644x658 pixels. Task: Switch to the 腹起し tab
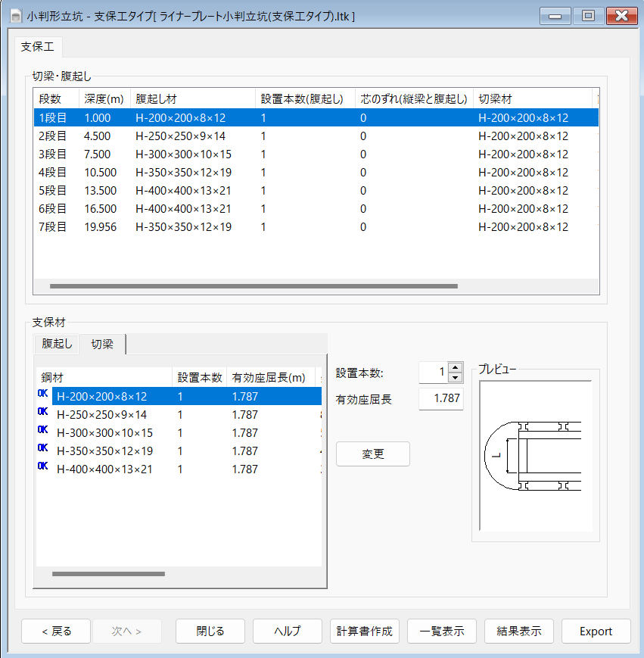(57, 344)
